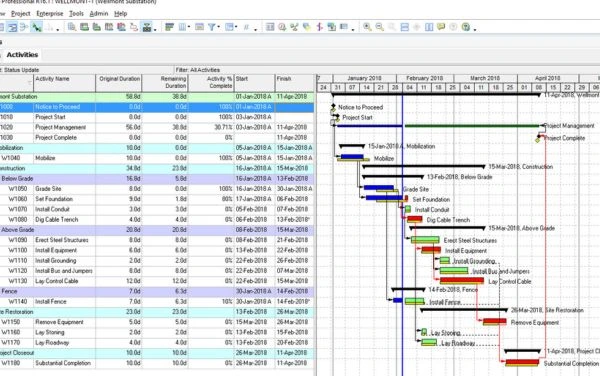Click the green Help question mark icon
600x376 pixels.
click(466, 27)
